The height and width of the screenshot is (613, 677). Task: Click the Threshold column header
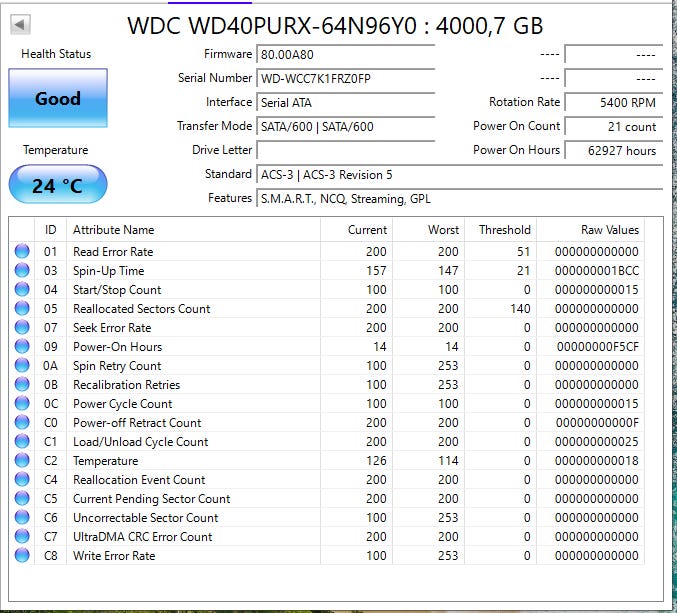pyautogui.click(x=501, y=230)
